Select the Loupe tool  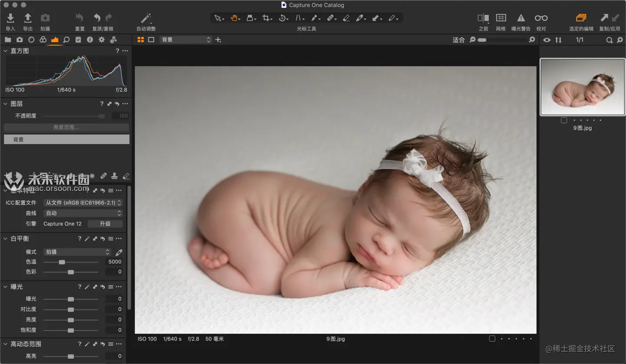251,18
